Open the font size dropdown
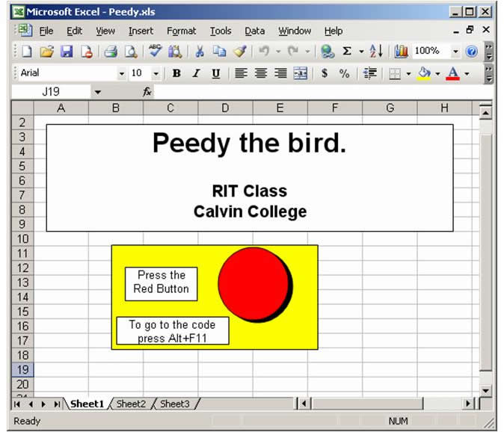Screen dimensions: 504x432 click(x=156, y=73)
